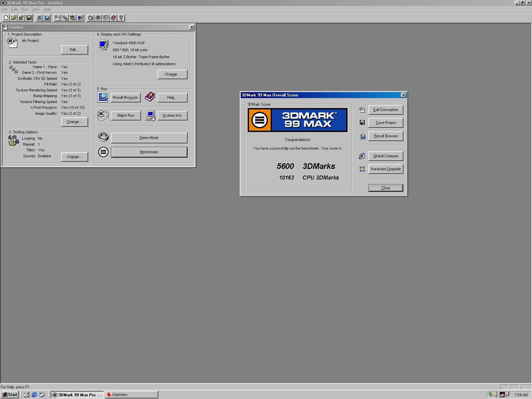
Task: Click the purple Help book toolbar icon
Action: tap(113, 18)
